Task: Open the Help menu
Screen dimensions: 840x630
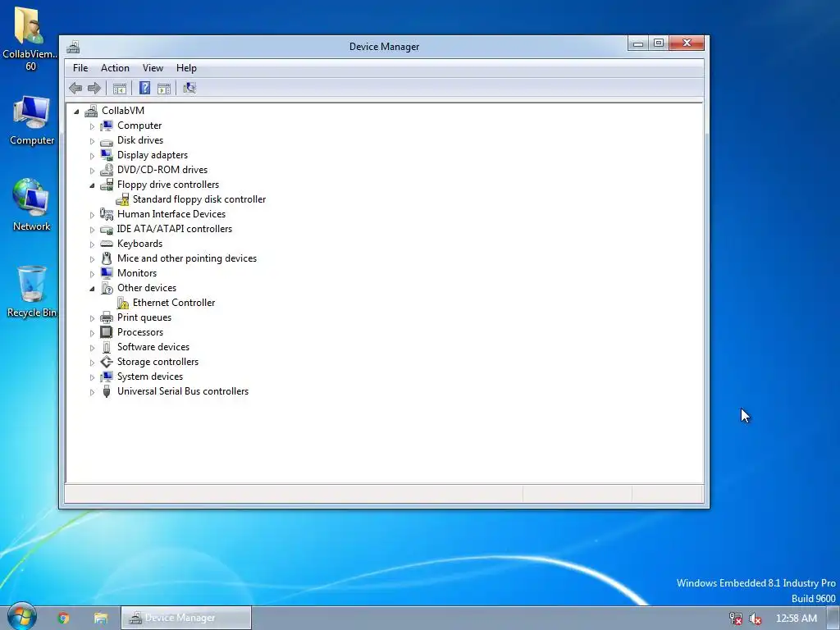Action: point(186,68)
